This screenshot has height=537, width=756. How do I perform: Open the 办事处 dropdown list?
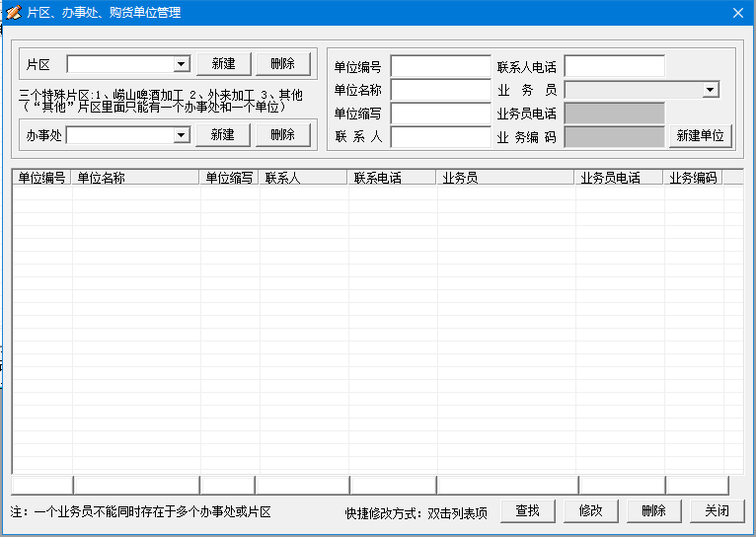[x=182, y=135]
